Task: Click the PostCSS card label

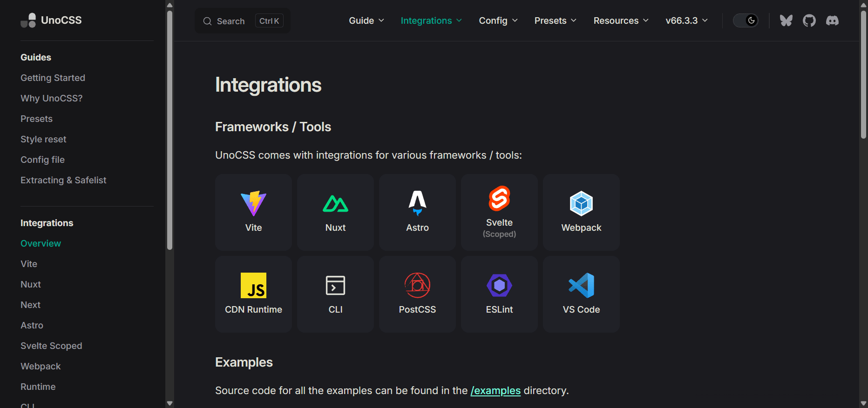Action: (417, 309)
